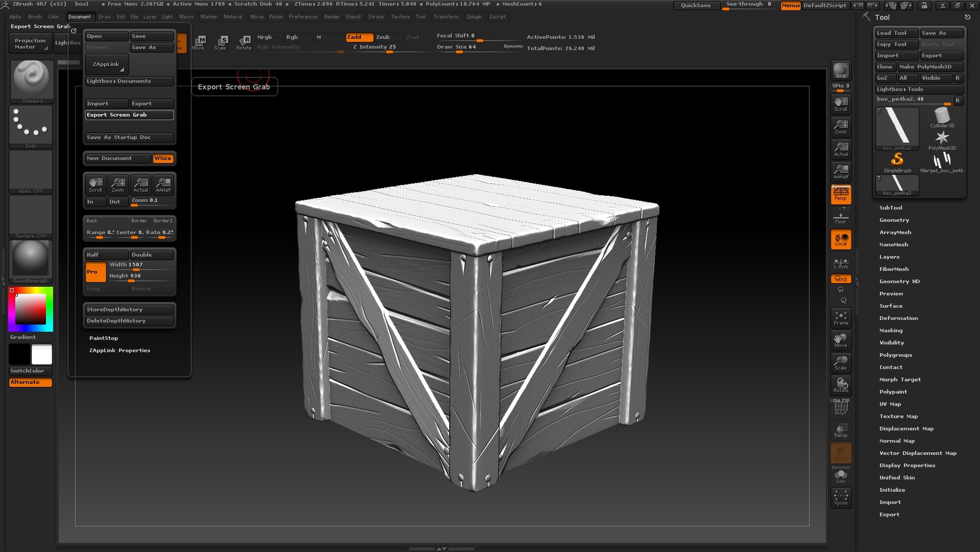Click the Local transformations icon
Screen dimensions: 980x552
(x=841, y=239)
